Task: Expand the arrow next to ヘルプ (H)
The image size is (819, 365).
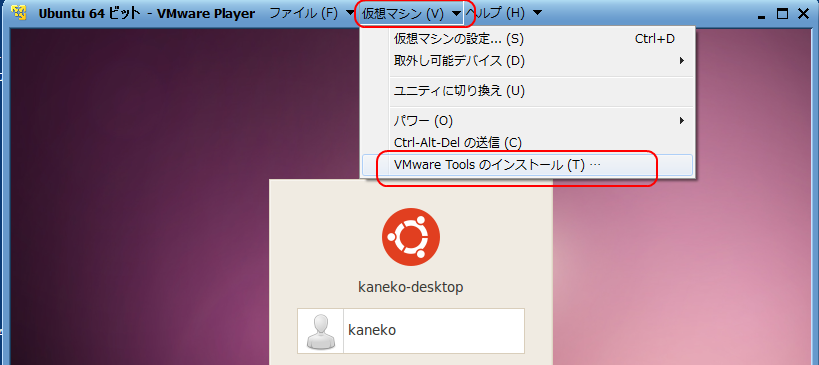Action: coord(537,13)
